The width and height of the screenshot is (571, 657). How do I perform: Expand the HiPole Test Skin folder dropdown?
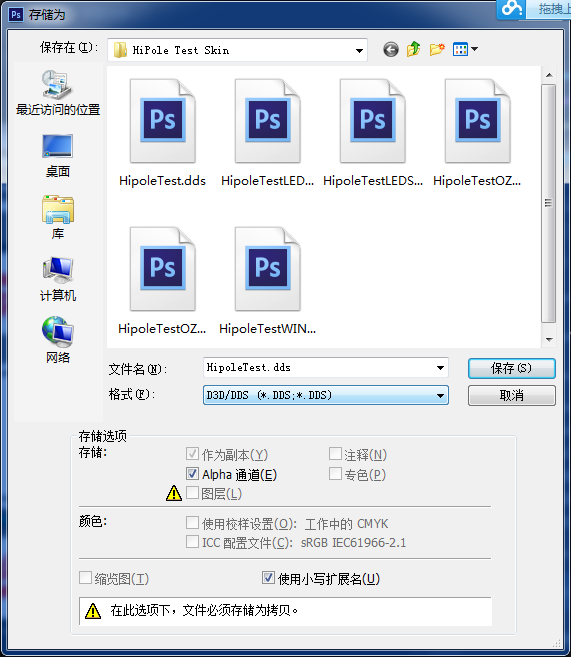click(359, 51)
